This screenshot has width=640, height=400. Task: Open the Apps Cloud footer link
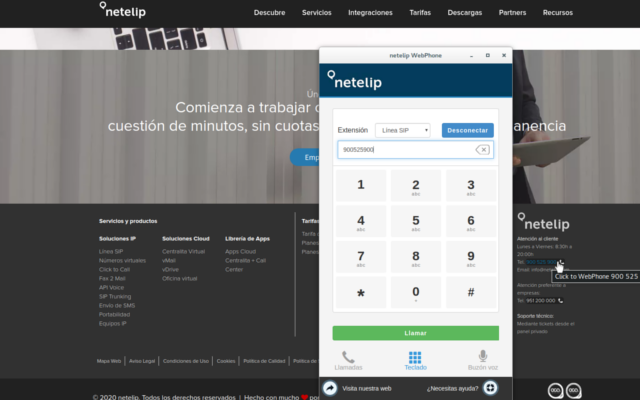(240, 251)
